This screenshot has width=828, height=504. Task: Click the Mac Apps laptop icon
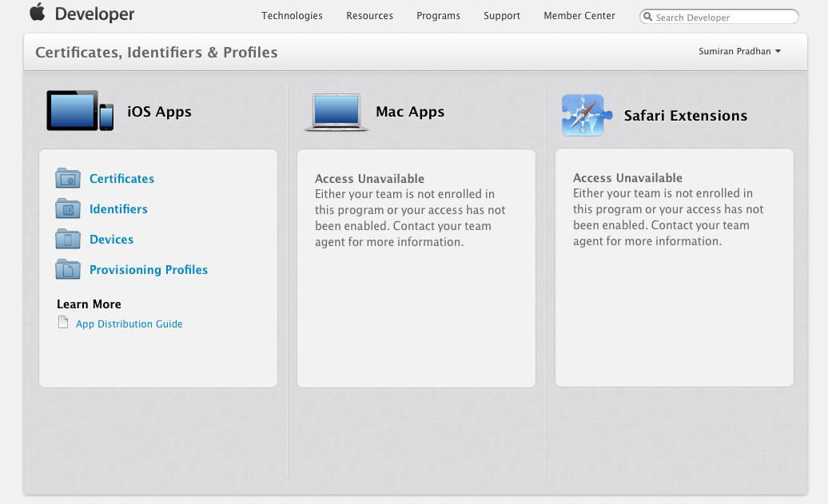336,112
